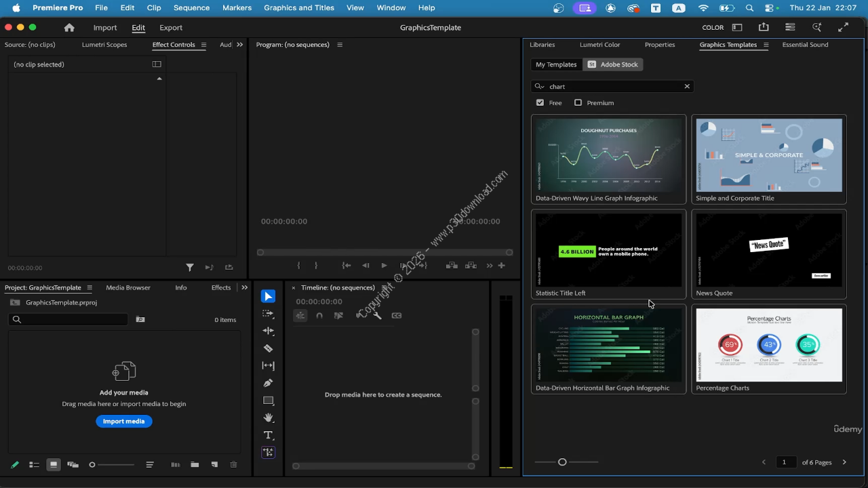Expand hidden Source panel tabs chevron
This screenshot has width=868, height=488.
pyautogui.click(x=239, y=45)
